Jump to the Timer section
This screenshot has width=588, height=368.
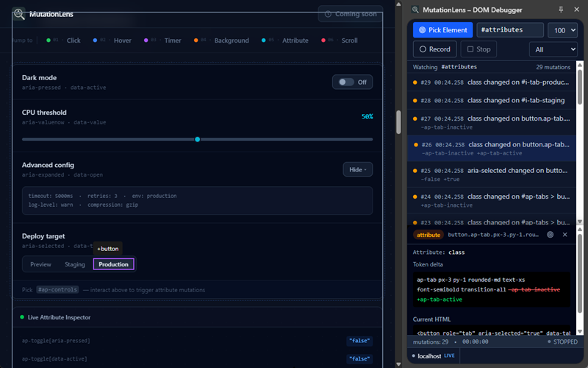point(162,40)
